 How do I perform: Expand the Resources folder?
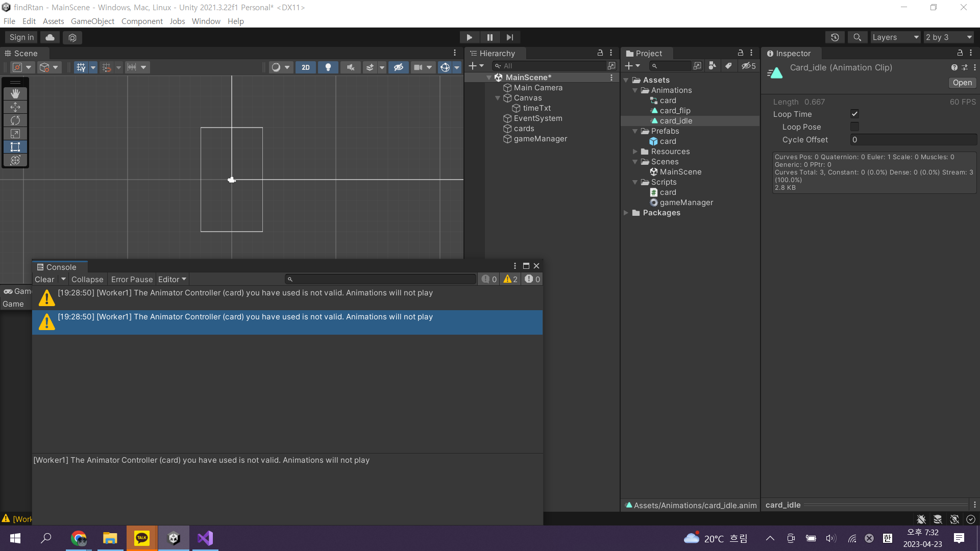tap(635, 152)
